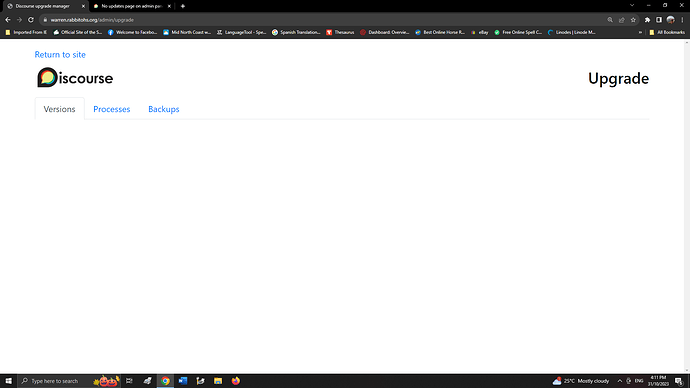The image size is (690, 388).
Task: Reload the upgrade page
Action: coord(31,20)
